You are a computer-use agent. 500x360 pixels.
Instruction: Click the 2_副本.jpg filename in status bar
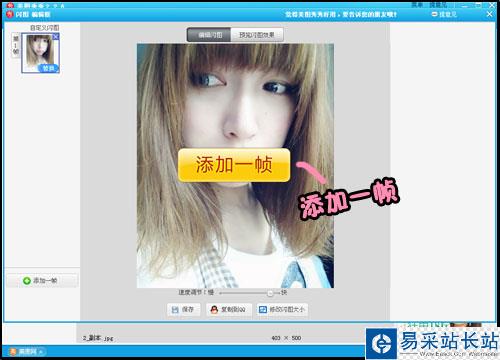98,338
